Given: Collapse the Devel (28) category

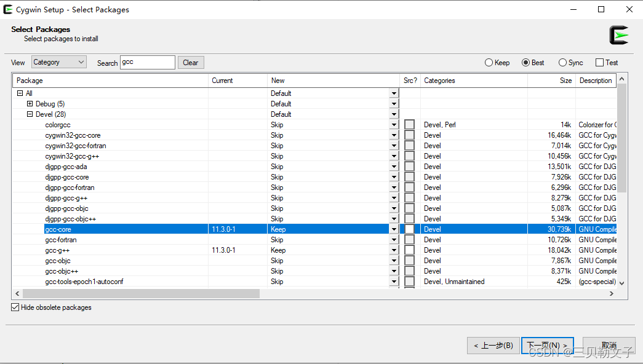Looking at the screenshot, I should [x=30, y=114].
